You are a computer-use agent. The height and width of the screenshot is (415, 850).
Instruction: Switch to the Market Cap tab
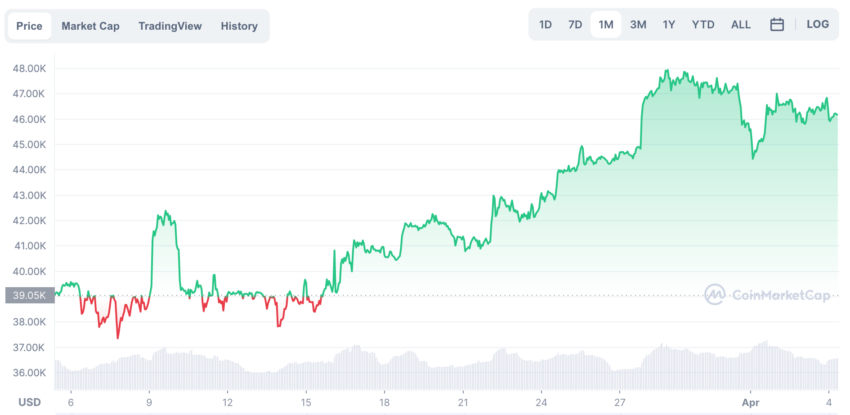[x=90, y=26]
